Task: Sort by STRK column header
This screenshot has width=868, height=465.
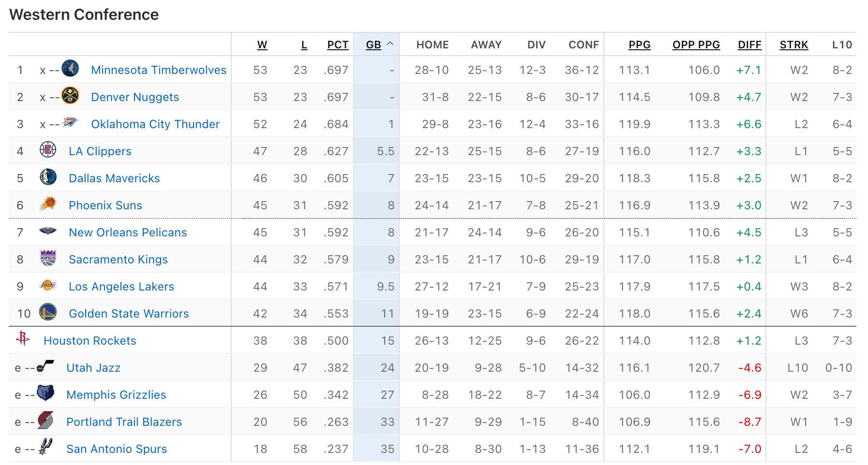Action: click(793, 45)
